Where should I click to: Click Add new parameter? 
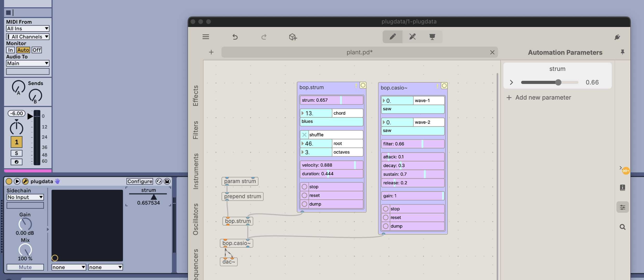[539, 98]
